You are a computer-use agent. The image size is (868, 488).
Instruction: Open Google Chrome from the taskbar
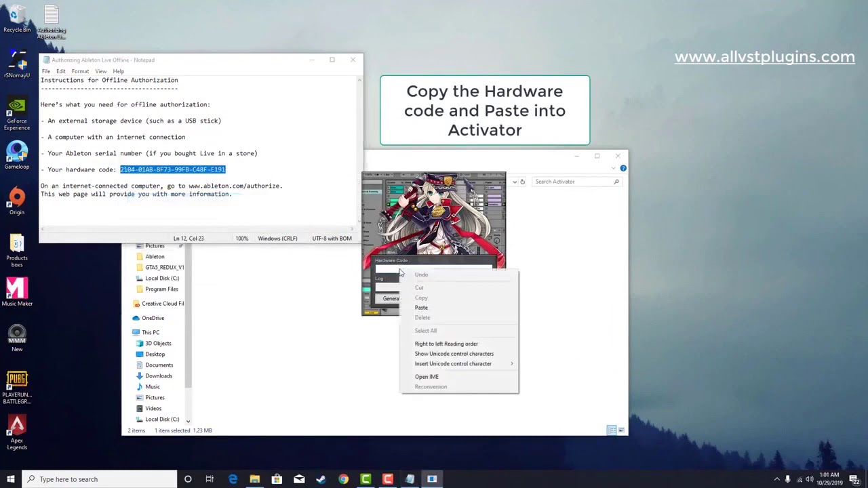(343, 479)
